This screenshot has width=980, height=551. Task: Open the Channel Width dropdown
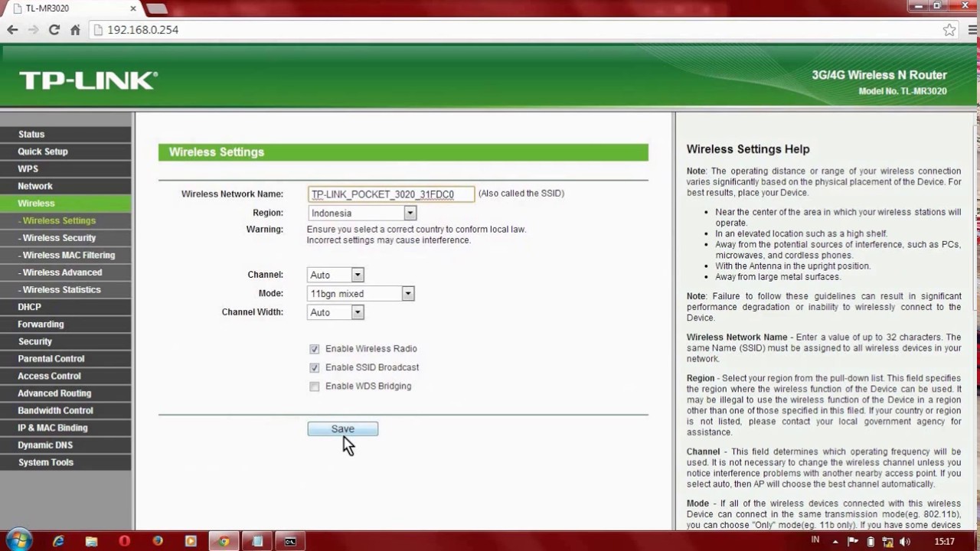point(335,312)
